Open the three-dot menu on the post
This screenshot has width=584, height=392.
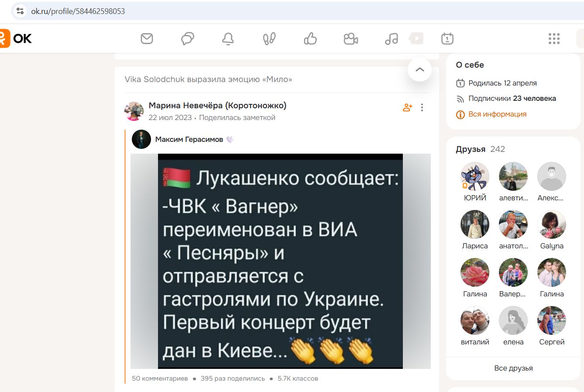pos(422,107)
